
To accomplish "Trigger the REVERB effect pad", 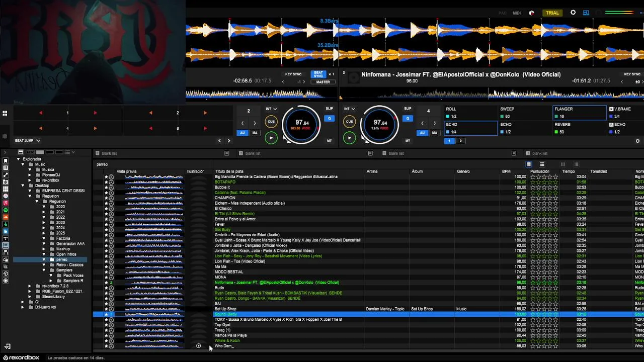I will click(x=579, y=128).
